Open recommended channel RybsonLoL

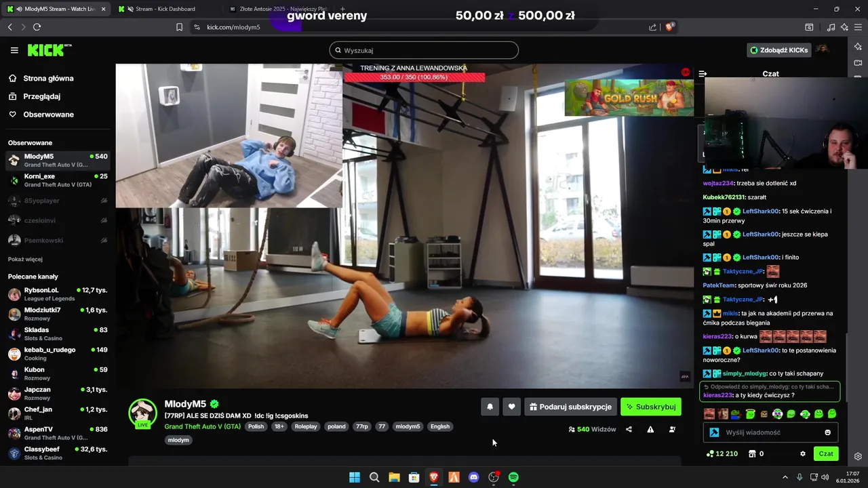tap(58, 294)
